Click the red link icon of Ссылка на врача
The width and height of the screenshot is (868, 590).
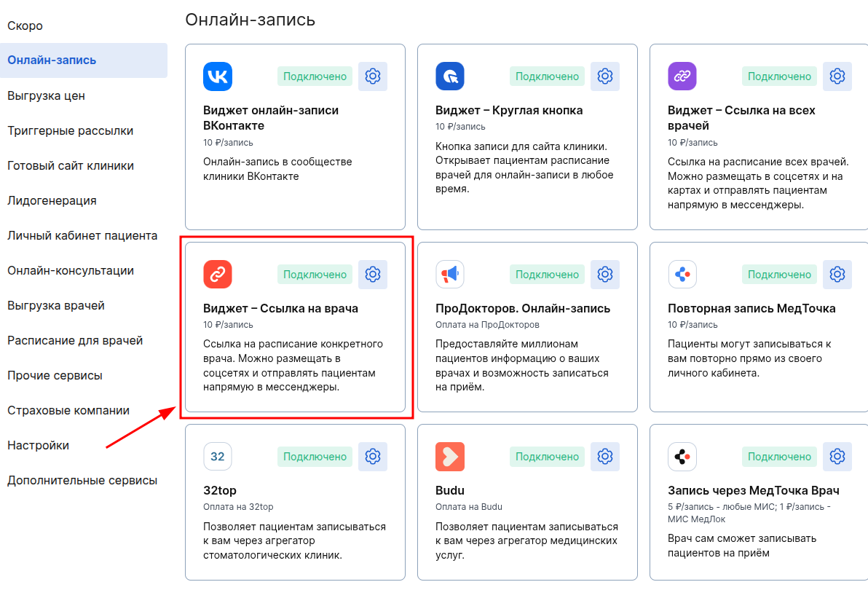[x=218, y=275]
